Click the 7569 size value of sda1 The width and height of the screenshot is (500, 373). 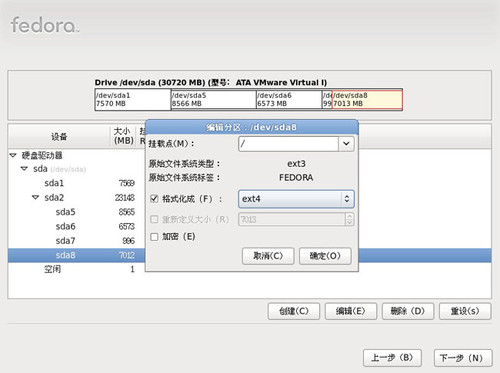coord(127,183)
